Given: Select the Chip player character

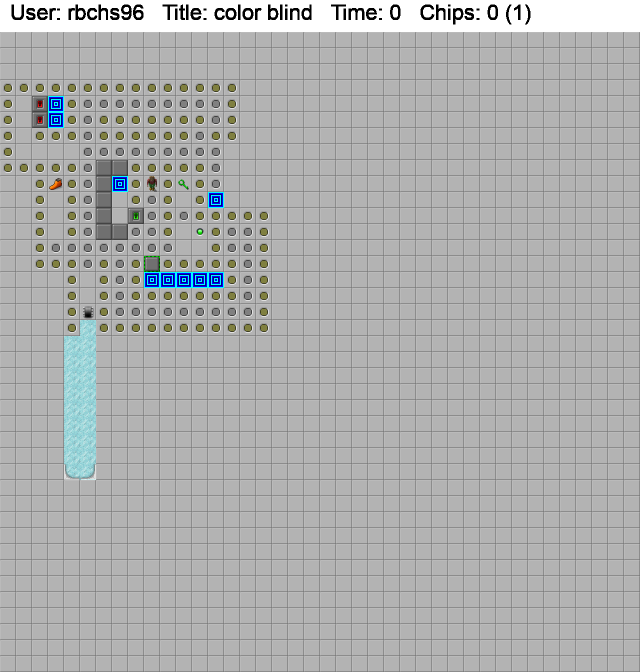Looking at the screenshot, I should pyautogui.click(x=152, y=184).
